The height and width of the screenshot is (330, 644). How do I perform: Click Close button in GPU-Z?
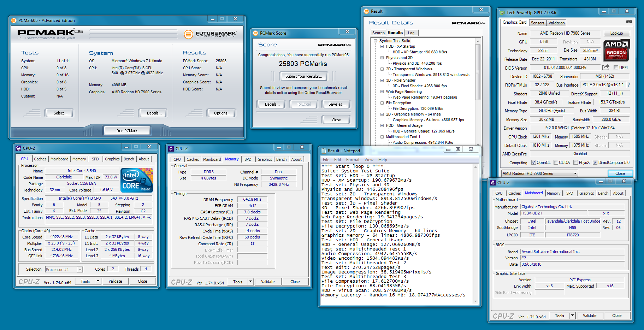point(620,173)
